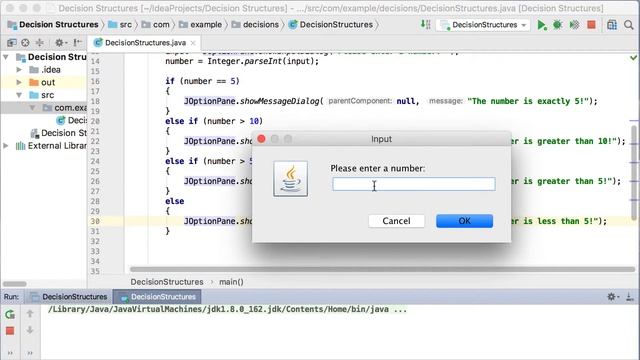640x360 pixels.
Task: Click src breadcrumb in navigation bar
Action: click(121, 25)
